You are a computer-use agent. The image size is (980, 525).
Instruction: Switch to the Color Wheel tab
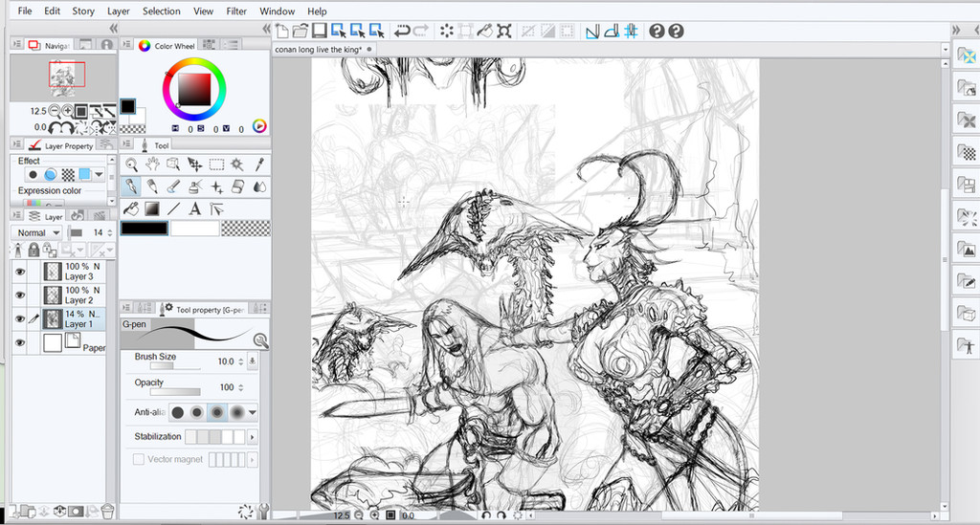(x=167, y=45)
